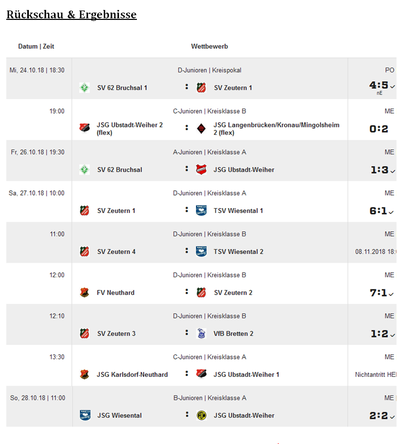Click the JSG Karlsdorf-Neuthard crest
The image size is (397, 444).
point(84,375)
